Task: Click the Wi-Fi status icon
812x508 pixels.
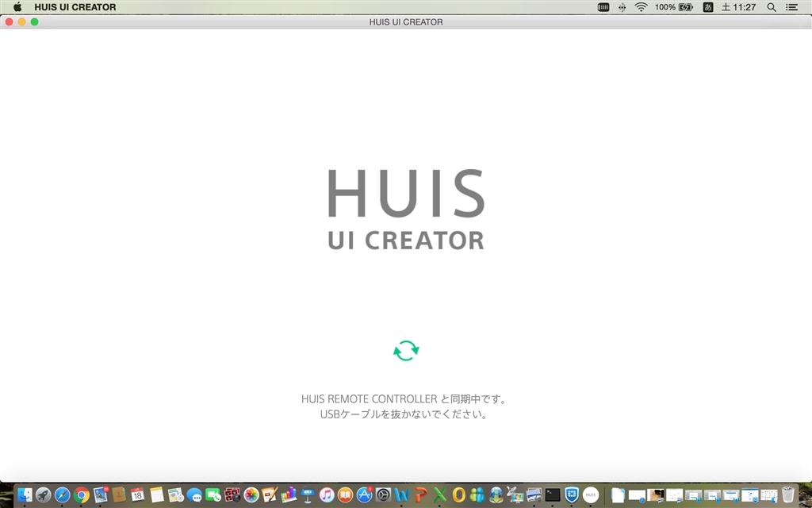Action: pyautogui.click(x=641, y=7)
